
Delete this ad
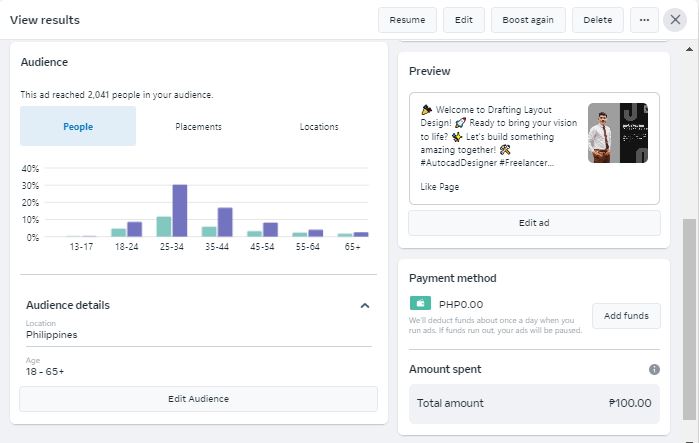[598, 20]
